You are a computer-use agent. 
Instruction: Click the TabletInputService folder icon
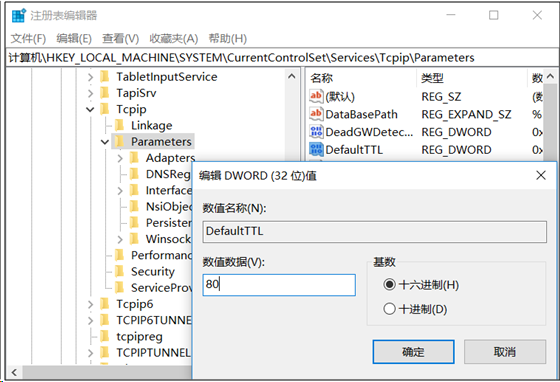[x=105, y=77]
